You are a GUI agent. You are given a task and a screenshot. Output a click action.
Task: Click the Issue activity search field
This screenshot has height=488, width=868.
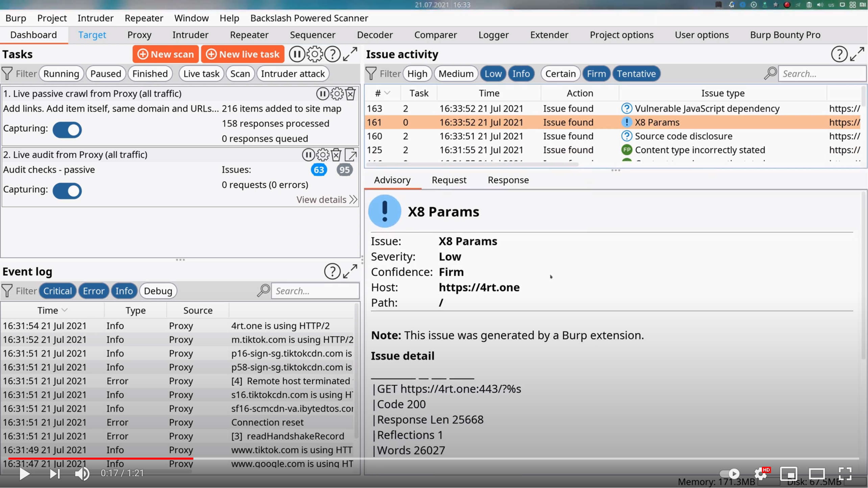coord(822,73)
